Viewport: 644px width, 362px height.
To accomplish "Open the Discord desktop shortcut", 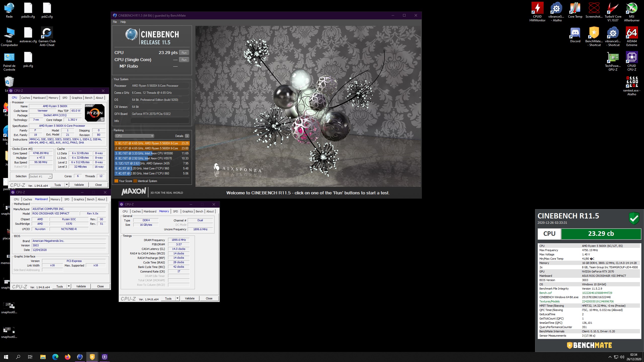I will [575, 35].
